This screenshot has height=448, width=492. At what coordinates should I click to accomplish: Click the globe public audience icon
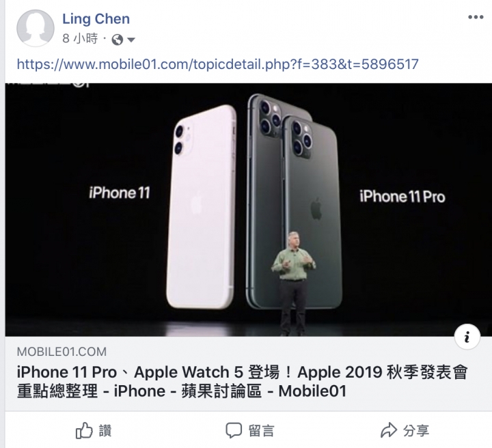[118, 40]
